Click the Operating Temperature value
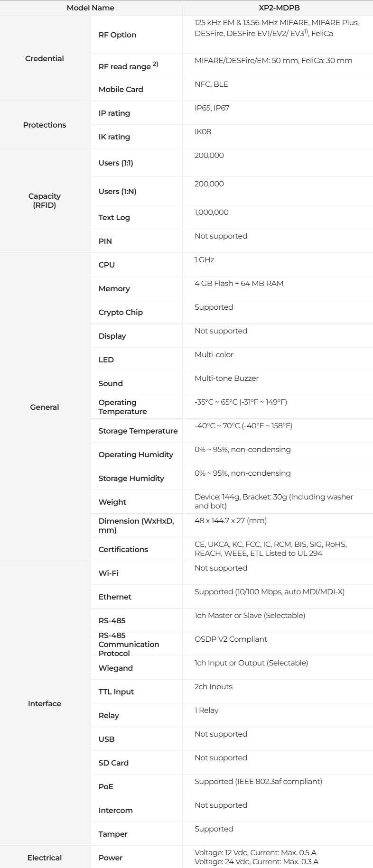This screenshot has height=868, width=373. [241, 402]
